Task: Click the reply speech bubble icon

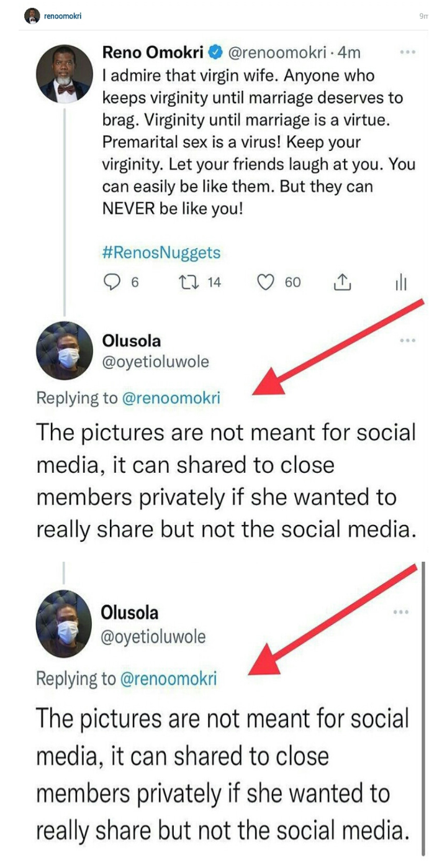Action: point(111,283)
